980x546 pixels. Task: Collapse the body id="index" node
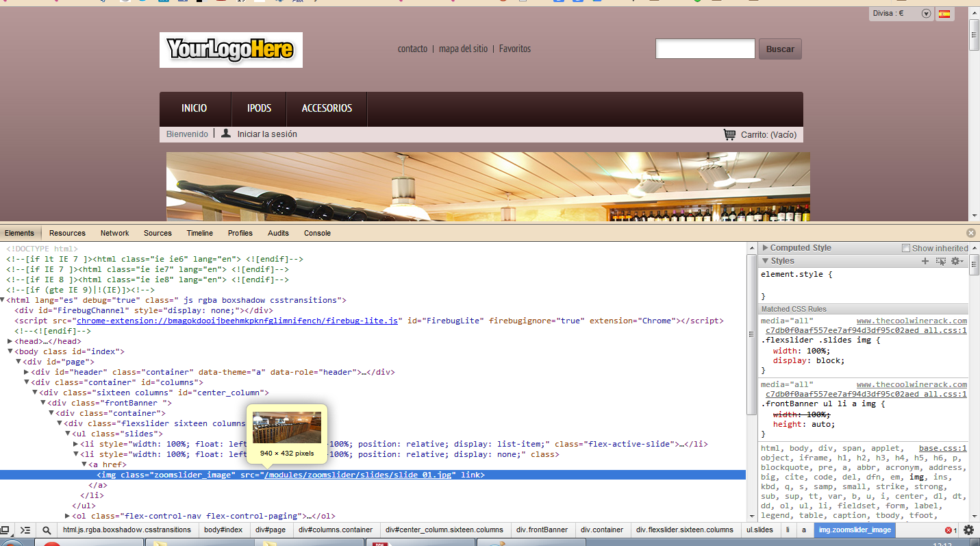pyautogui.click(x=10, y=351)
